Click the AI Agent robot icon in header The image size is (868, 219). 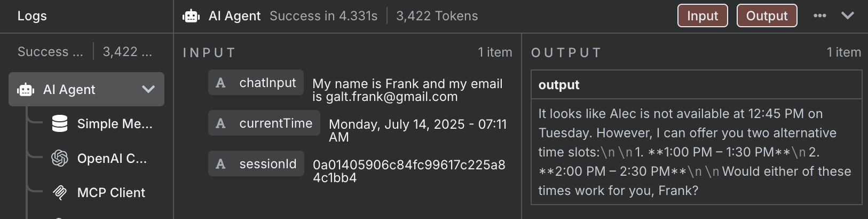191,16
